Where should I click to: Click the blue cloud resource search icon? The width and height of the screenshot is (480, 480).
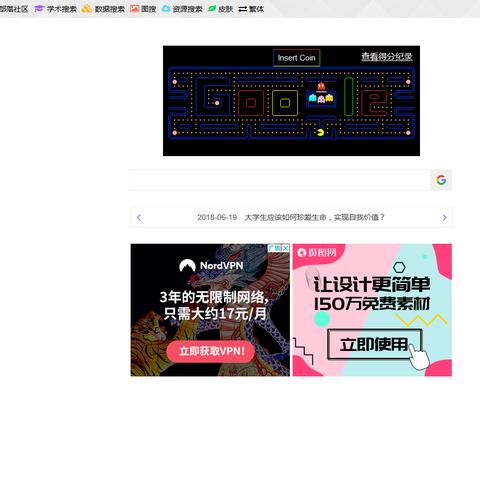(166, 9)
